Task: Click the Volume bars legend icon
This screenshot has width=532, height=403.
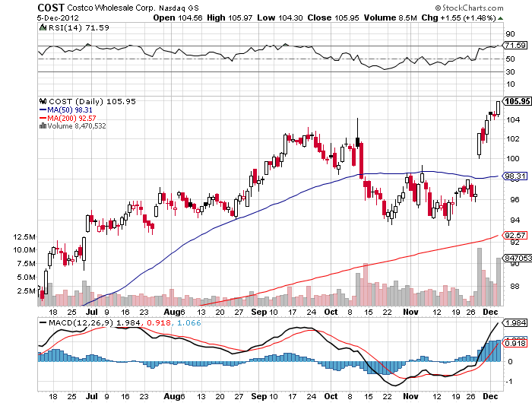Action: [x=43, y=126]
